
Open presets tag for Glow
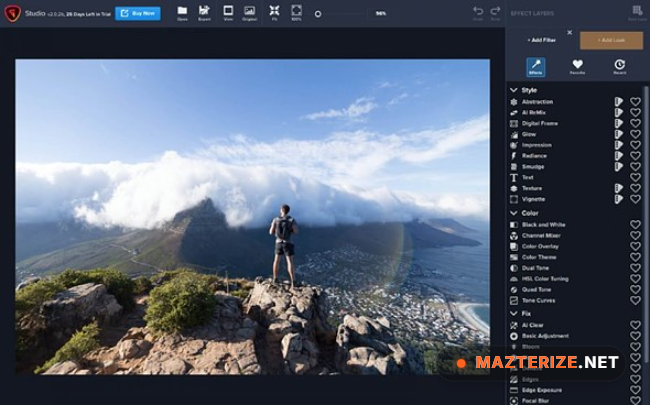point(618,134)
